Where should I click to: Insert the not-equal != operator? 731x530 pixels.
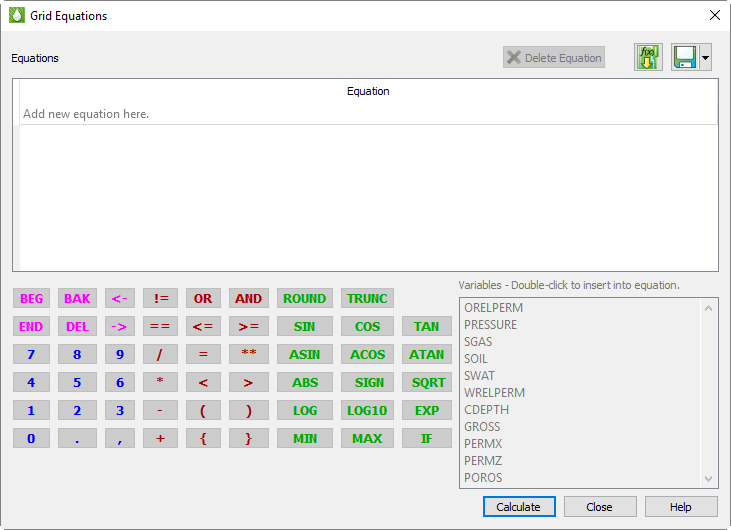[x=161, y=299]
